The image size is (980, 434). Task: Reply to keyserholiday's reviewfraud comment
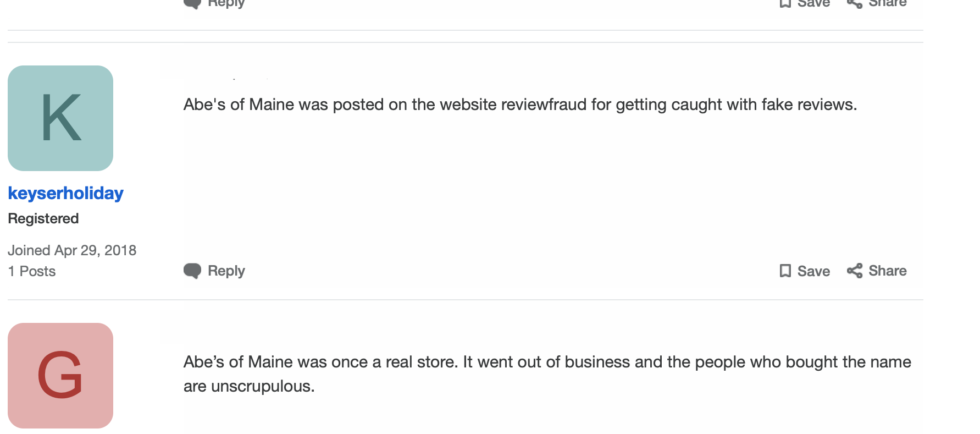click(x=226, y=271)
